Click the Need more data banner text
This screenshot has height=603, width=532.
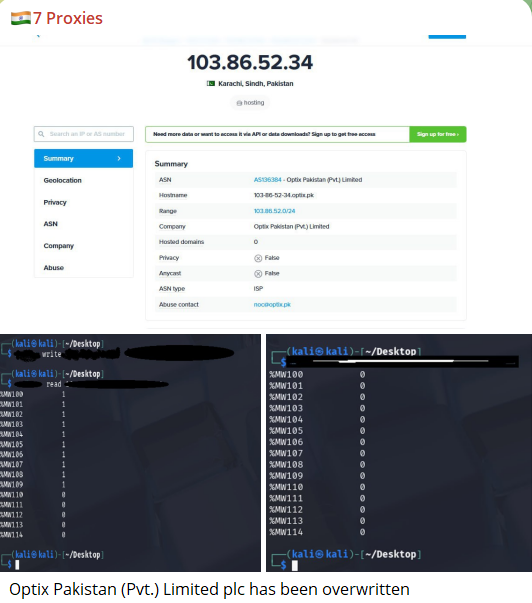[x=264, y=134]
